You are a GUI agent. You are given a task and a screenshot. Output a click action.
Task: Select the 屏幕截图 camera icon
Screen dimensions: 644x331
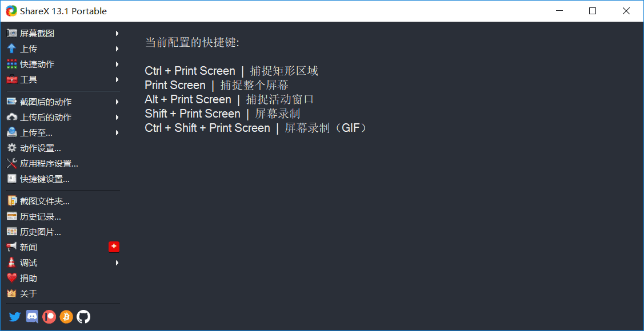click(x=13, y=33)
